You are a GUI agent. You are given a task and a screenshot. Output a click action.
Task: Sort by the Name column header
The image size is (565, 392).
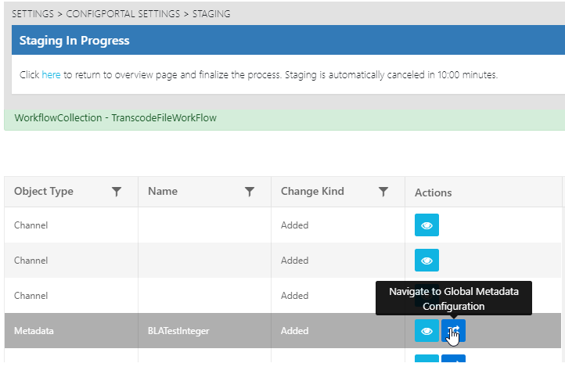[163, 192]
